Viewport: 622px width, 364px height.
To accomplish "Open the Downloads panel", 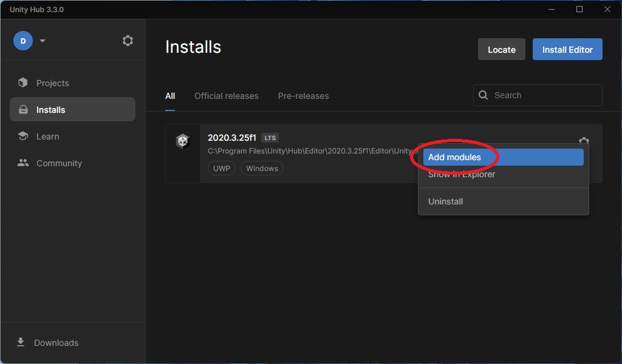I will (48, 343).
